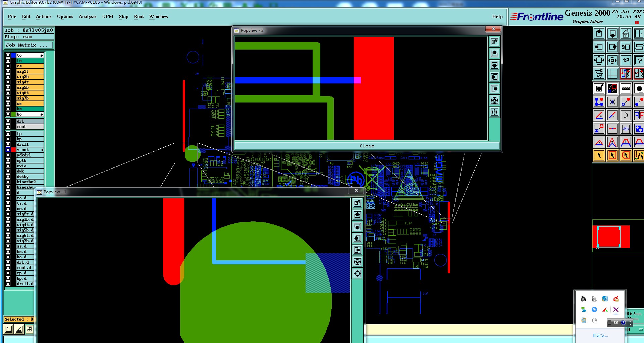The height and width of the screenshot is (343, 644).
Task: Click the bottom-left grid square icon
Action: pos(30,329)
